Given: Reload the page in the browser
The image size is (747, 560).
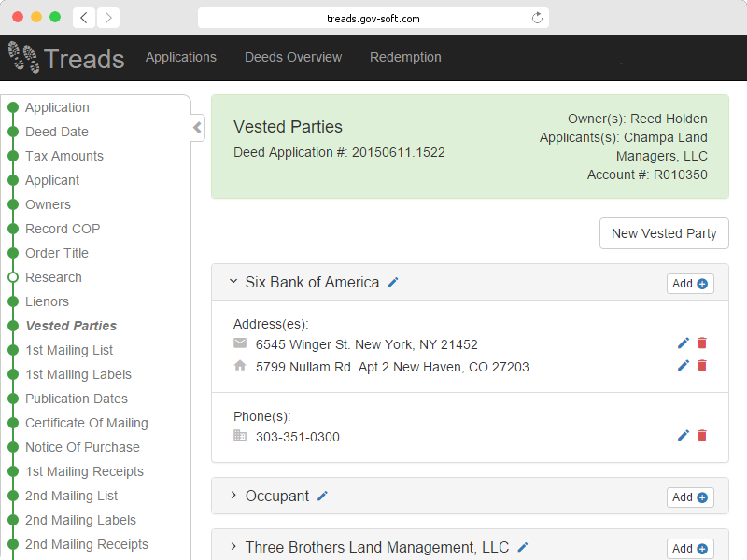Looking at the screenshot, I should point(537,18).
